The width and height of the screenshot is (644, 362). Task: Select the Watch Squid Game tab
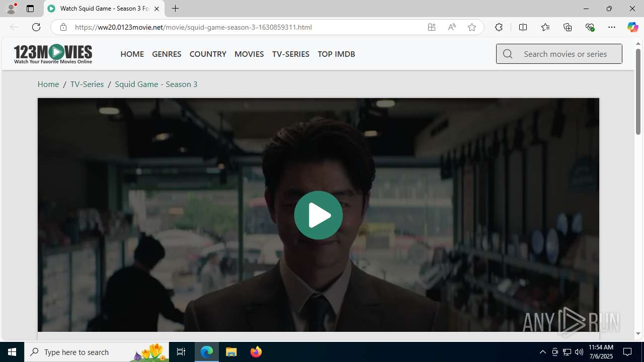pos(104,9)
